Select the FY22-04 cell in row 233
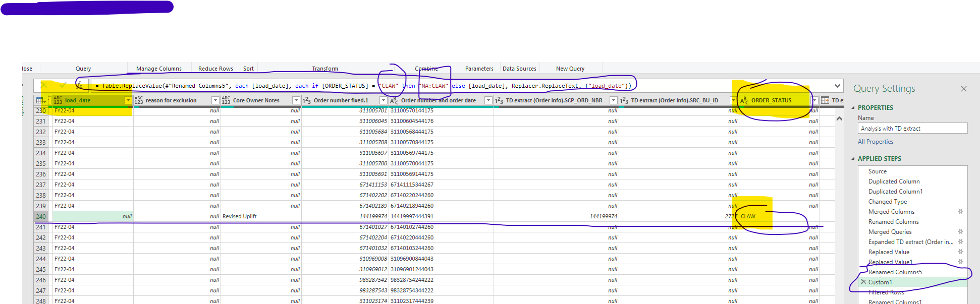This screenshot has height=304, width=980. pyautogui.click(x=93, y=142)
